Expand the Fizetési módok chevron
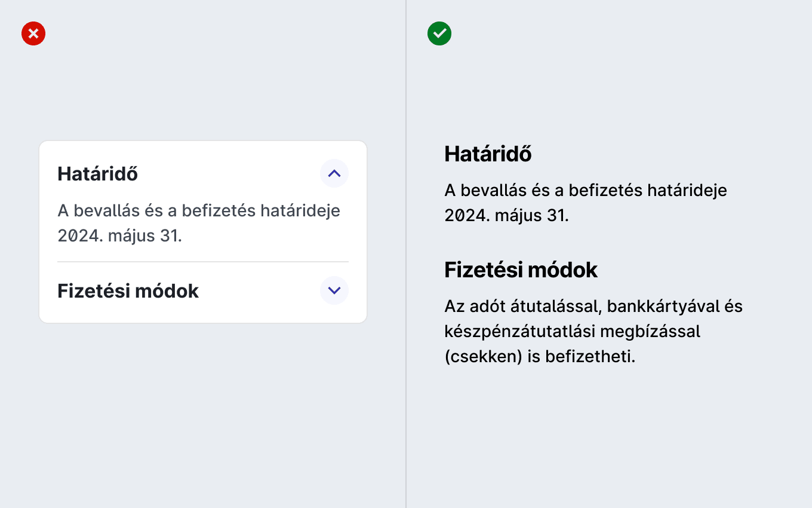This screenshot has width=812, height=508. pos(334,290)
